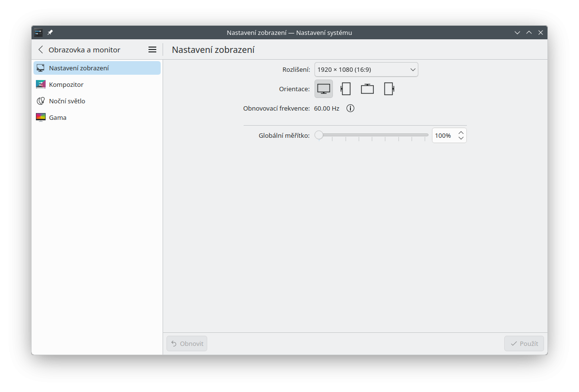This screenshot has width=579, height=392.
Task: Open the hamburger menu in sidebar header
Action: pyautogui.click(x=152, y=49)
